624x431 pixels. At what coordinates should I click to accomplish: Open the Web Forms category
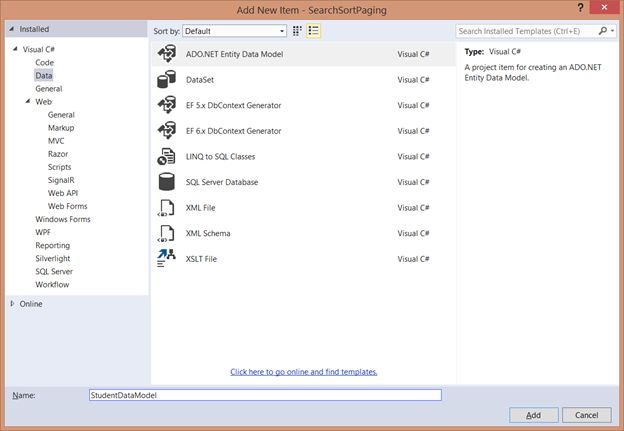[x=67, y=206]
